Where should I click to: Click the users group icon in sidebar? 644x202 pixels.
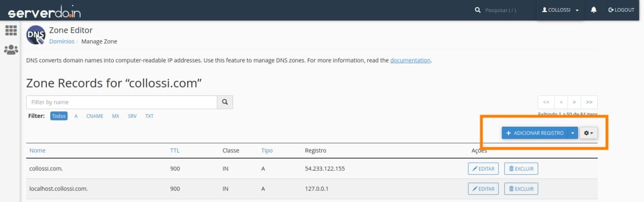pos(11,50)
